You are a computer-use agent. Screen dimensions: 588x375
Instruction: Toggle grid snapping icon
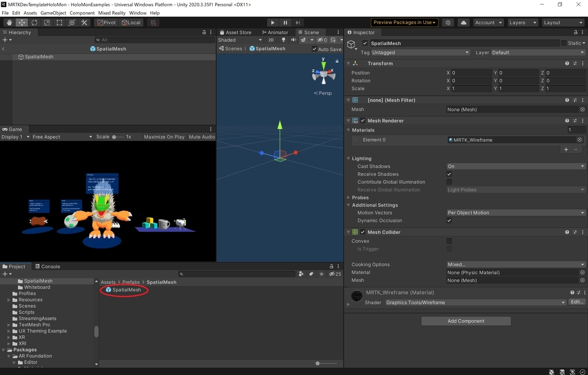153,23
